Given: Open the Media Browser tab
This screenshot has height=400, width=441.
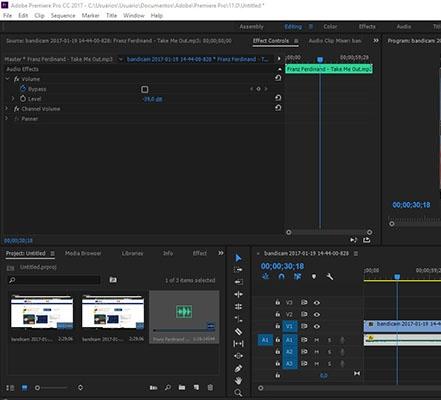Looking at the screenshot, I should 83,253.
